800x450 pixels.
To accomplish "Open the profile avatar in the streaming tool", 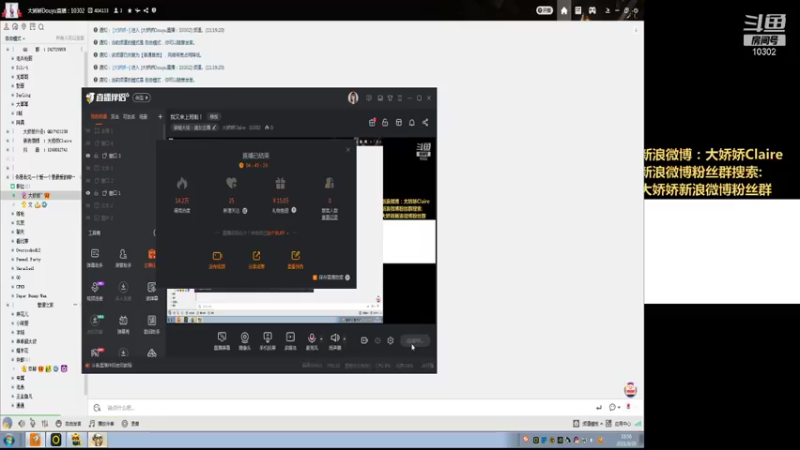I will click(x=353, y=97).
